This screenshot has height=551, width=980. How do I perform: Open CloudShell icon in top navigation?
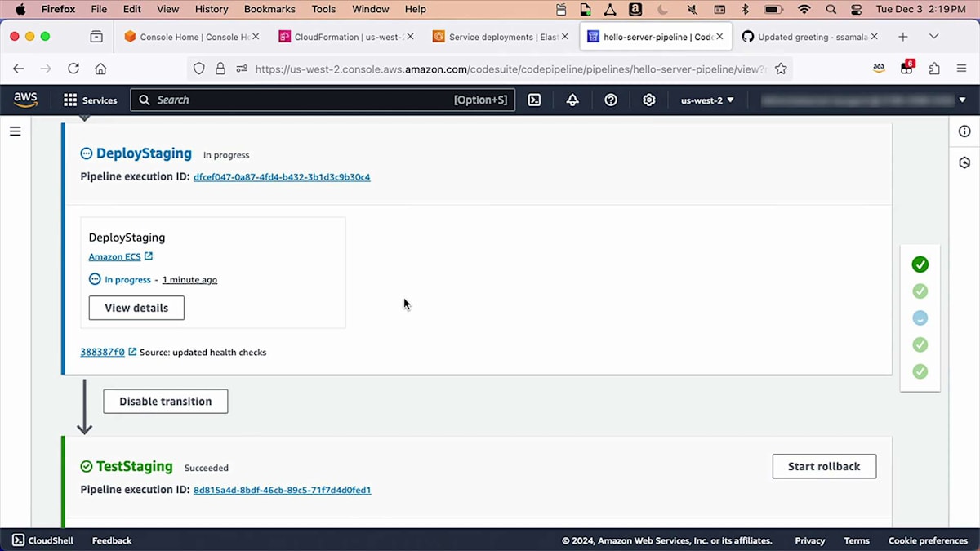(x=534, y=100)
